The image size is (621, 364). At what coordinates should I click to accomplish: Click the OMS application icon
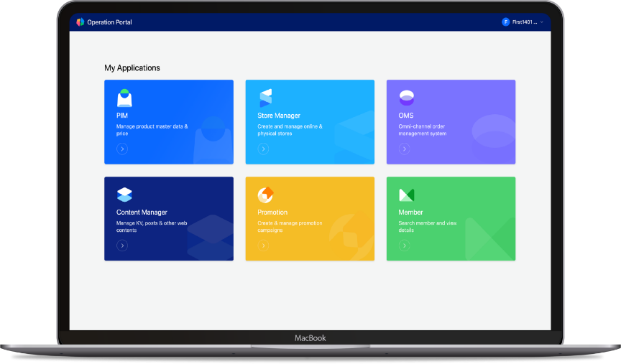[x=407, y=98]
